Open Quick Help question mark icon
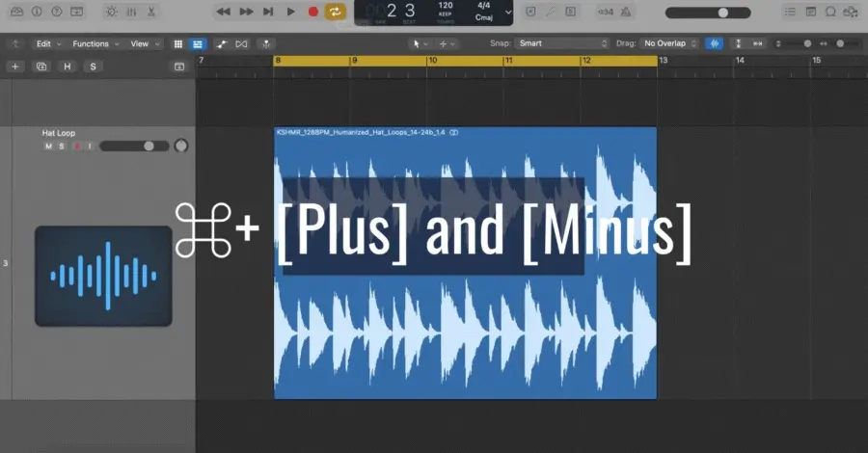The width and height of the screenshot is (868, 453). (x=57, y=12)
